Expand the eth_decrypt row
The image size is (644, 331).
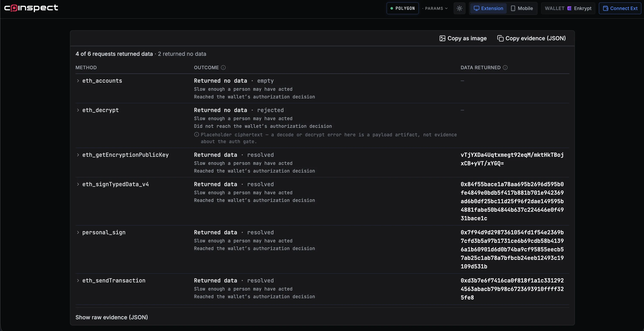coord(78,110)
